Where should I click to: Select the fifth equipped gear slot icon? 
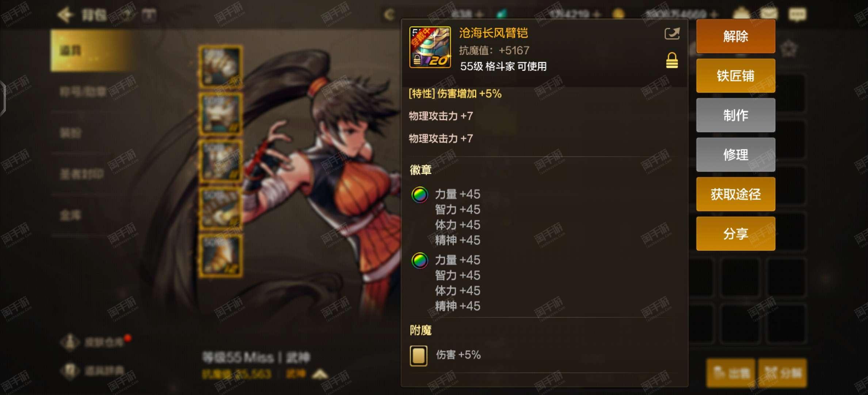(220, 256)
